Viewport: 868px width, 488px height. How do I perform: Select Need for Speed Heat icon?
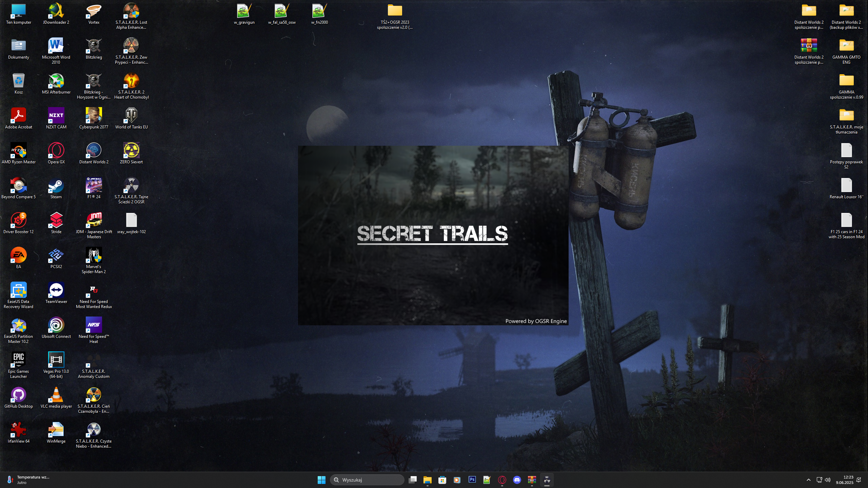coord(94,330)
